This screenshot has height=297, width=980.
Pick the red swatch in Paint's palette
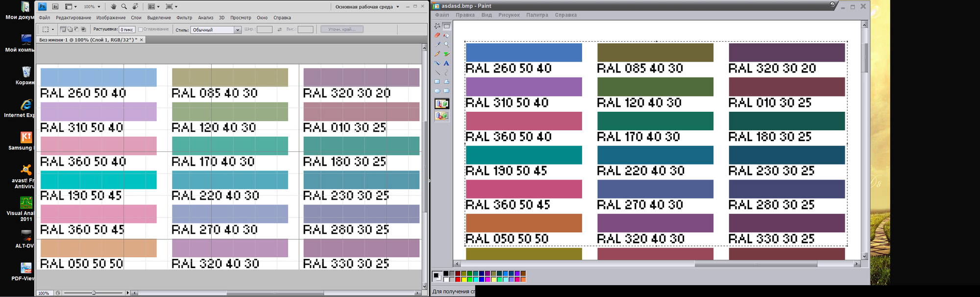click(x=458, y=279)
